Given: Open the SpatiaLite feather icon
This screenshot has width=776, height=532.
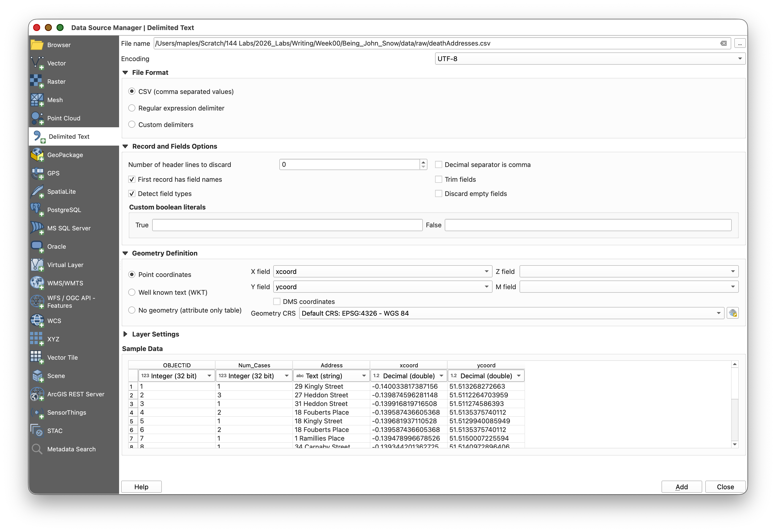Looking at the screenshot, I should point(37,192).
